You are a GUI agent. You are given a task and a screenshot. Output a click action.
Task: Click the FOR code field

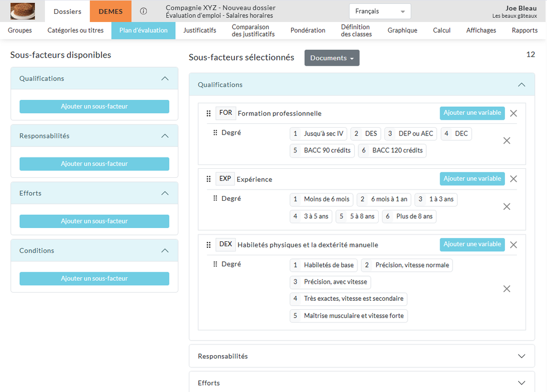(225, 113)
